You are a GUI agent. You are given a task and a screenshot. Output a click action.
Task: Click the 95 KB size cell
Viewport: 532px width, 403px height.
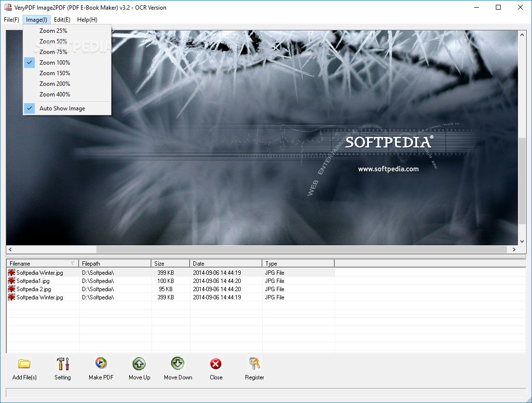pos(165,289)
